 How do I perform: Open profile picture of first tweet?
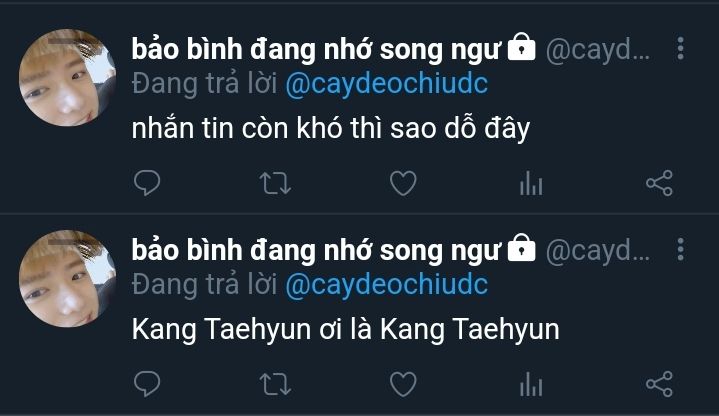(x=68, y=78)
